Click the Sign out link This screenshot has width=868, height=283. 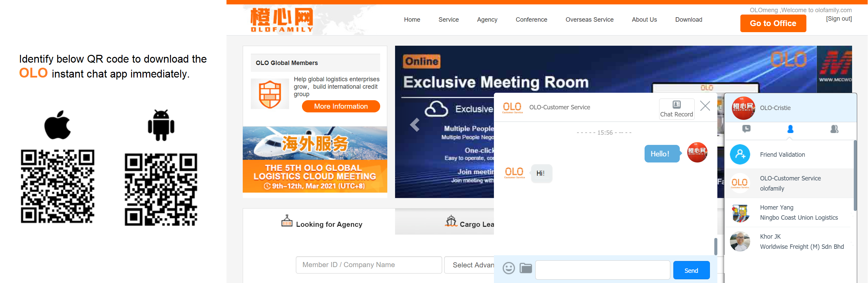click(839, 19)
